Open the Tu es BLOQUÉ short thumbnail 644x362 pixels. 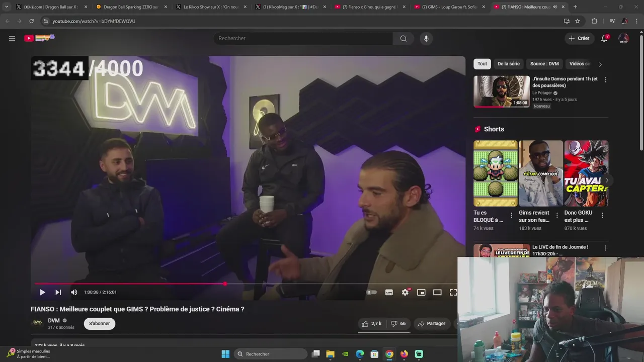point(496,173)
